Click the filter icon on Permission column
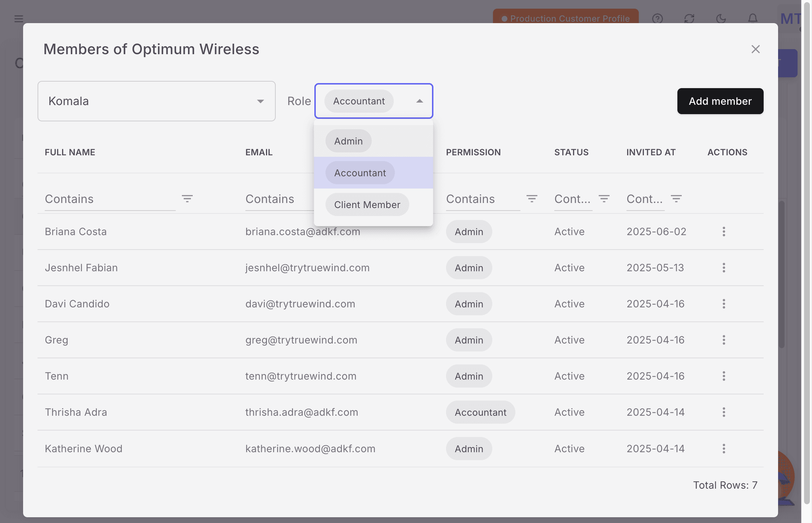This screenshot has height=523, width=812. pos(532,199)
